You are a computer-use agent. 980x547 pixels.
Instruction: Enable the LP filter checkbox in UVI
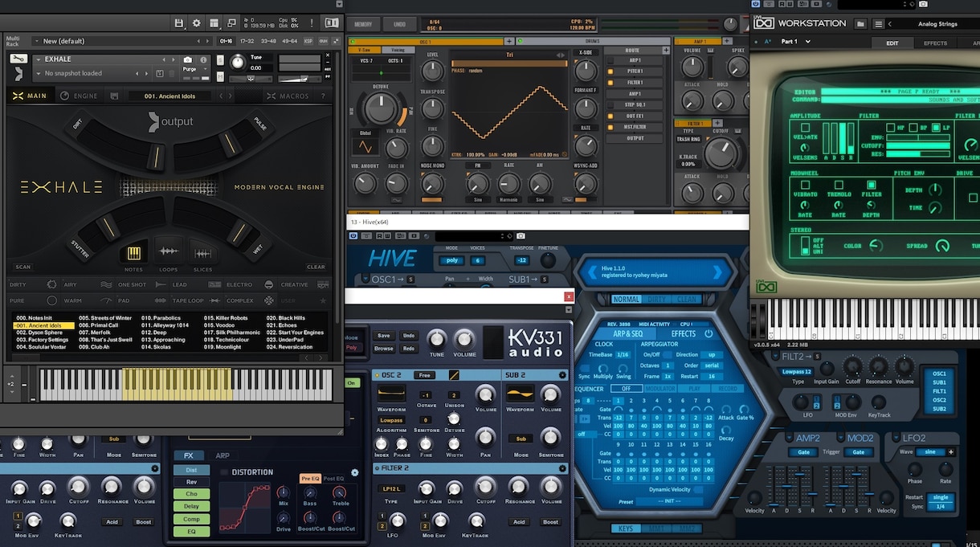coord(935,127)
